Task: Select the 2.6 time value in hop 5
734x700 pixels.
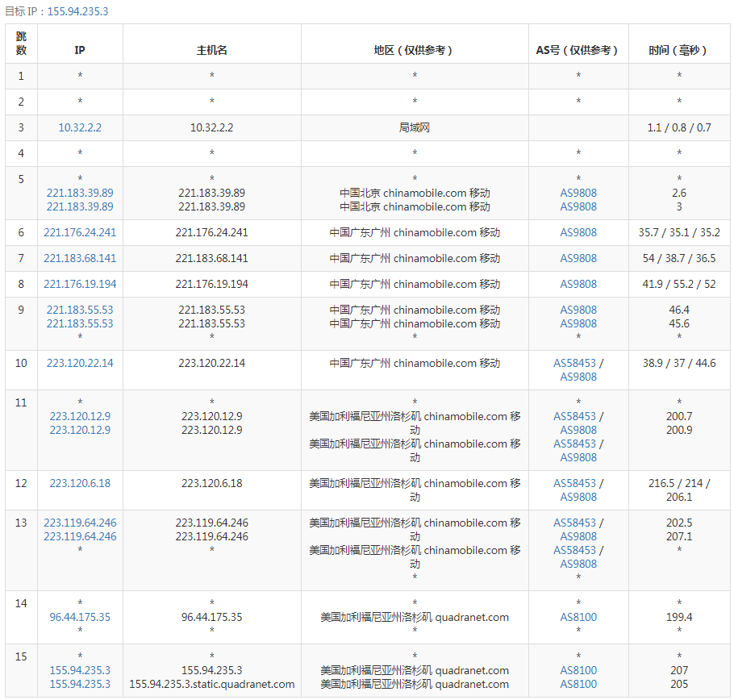Action: 679,193
